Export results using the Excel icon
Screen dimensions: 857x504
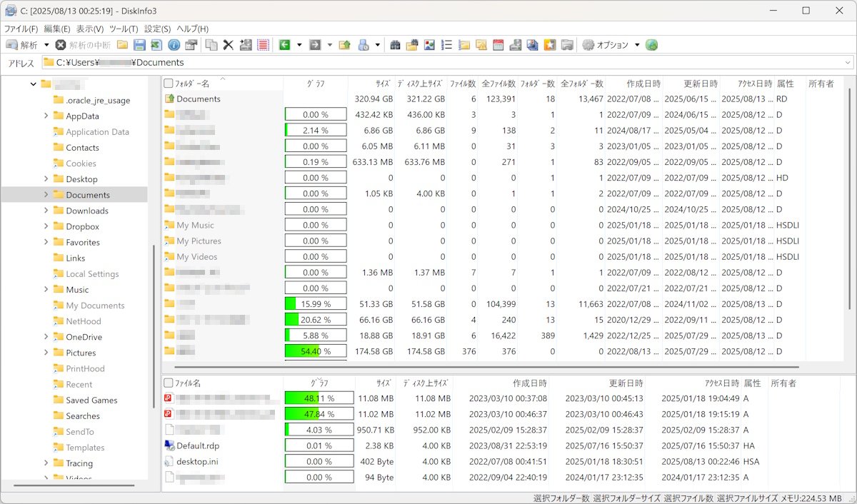click(x=156, y=44)
